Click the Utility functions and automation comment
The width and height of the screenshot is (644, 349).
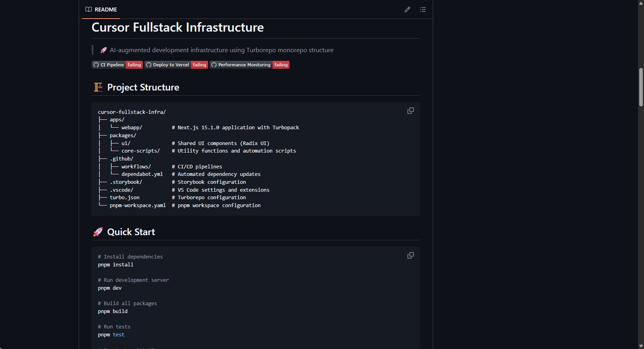(x=234, y=151)
